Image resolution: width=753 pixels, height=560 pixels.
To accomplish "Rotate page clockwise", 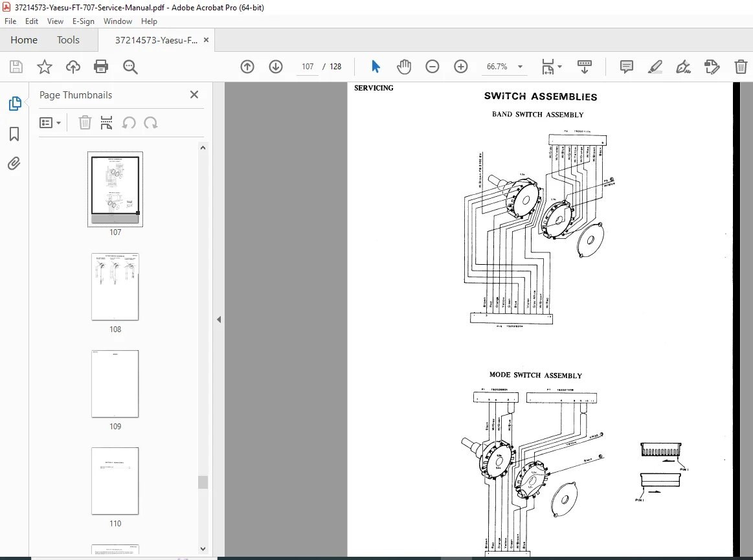I will pyautogui.click(x=151, y=123).
